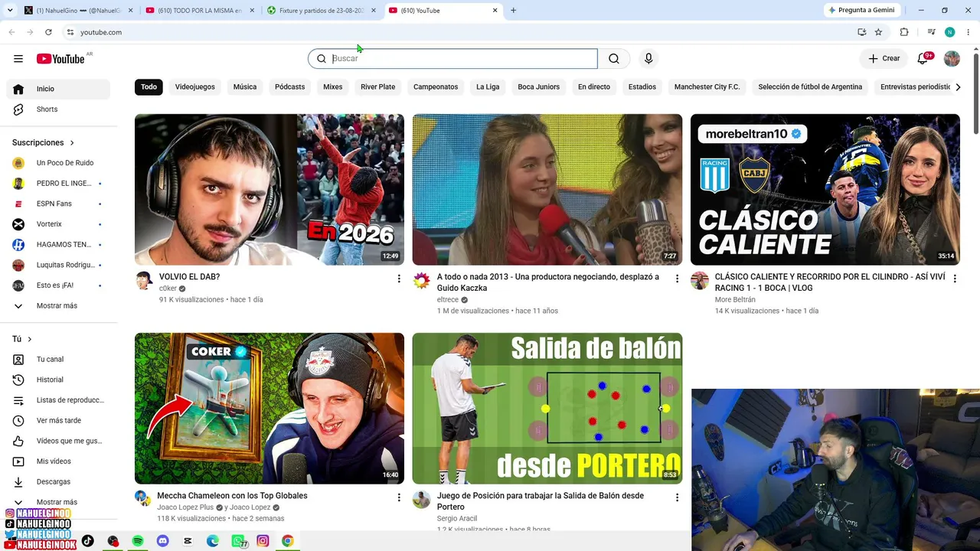
Task: Select the En directo filter chip
Action: (x=594, y=87)
